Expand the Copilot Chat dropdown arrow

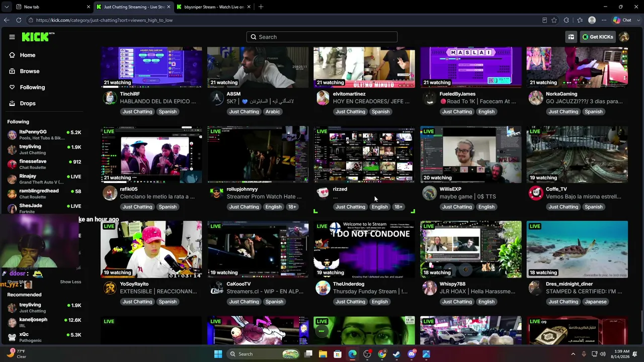pyautogui.click(x=637, y=20)
